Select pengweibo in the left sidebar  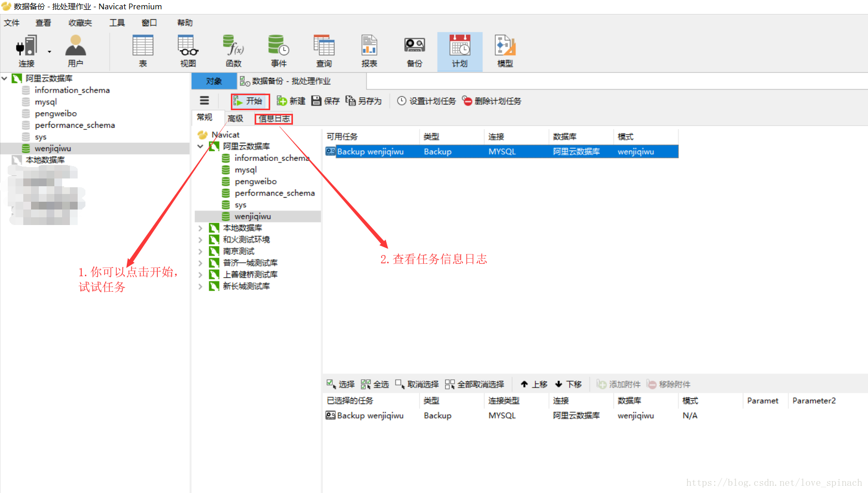tap(56, 113)
